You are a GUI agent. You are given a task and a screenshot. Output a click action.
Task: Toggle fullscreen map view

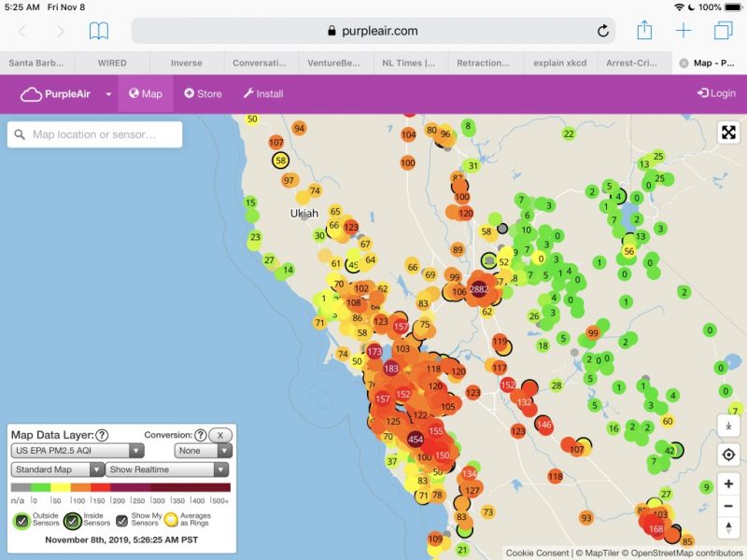(728, 132)
